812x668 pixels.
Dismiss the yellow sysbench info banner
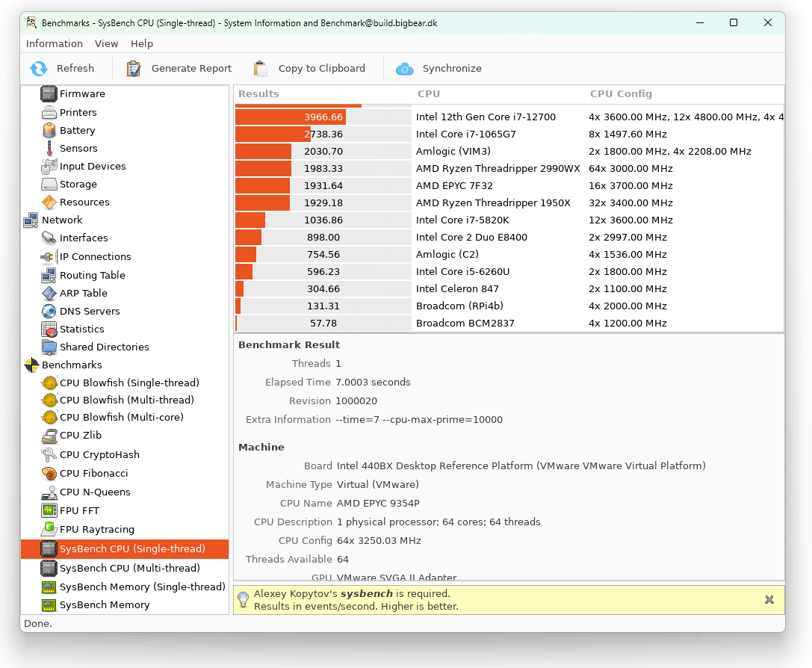769,600
